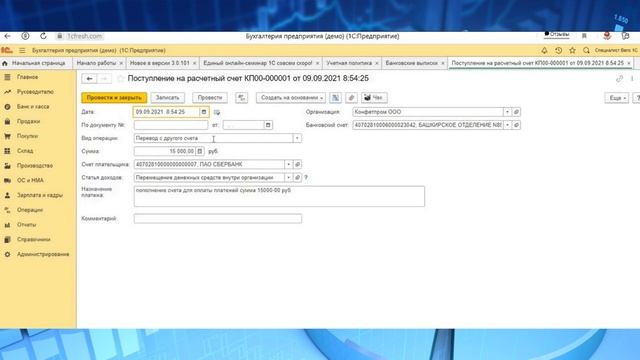This screenshot has width=640, height=360.
Task: Open Производство section
Action: (x=35, y=166)
